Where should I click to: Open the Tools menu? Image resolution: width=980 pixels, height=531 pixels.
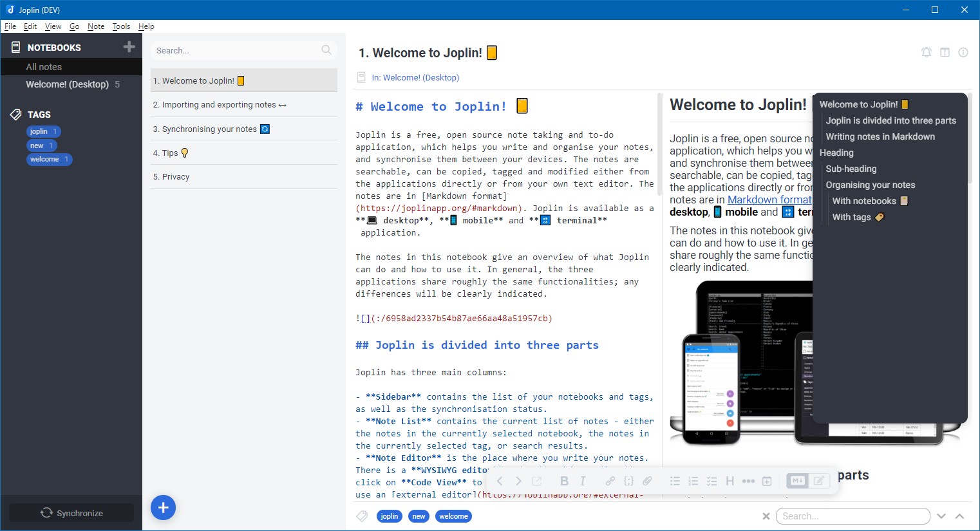tap(121, 26)
